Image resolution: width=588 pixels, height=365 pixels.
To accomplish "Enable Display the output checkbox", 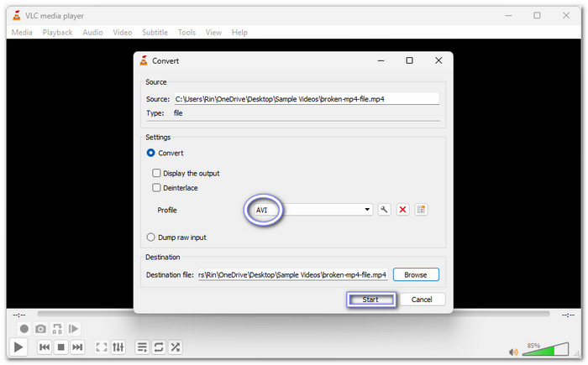I will pos(156,173).
